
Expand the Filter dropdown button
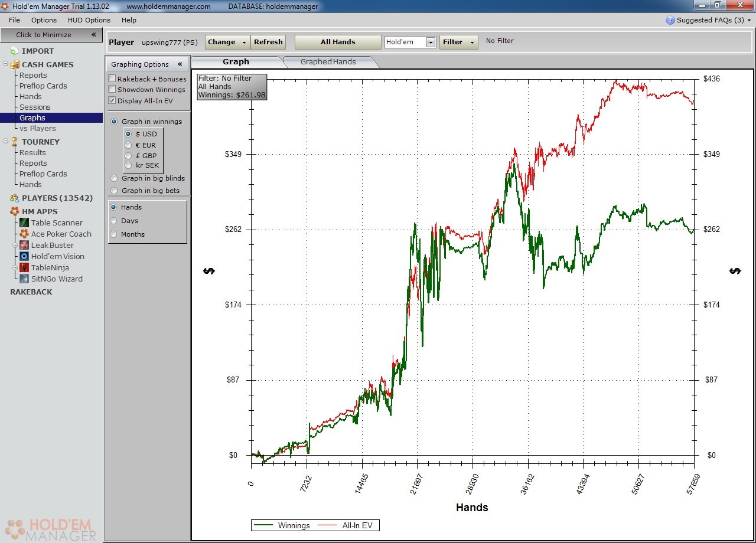click(x=458, y=42)
